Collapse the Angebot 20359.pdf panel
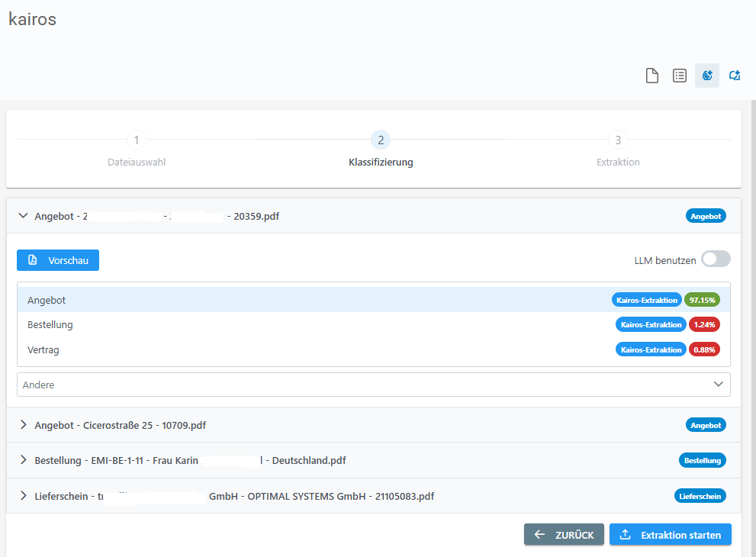This screenshot has width=756, height=557. (x=23, y=216)
